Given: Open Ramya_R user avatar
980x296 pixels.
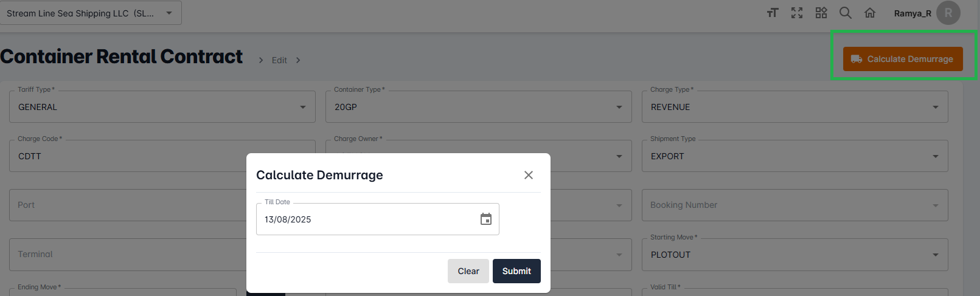Looking at the screenshot, I should click(948, 13).
